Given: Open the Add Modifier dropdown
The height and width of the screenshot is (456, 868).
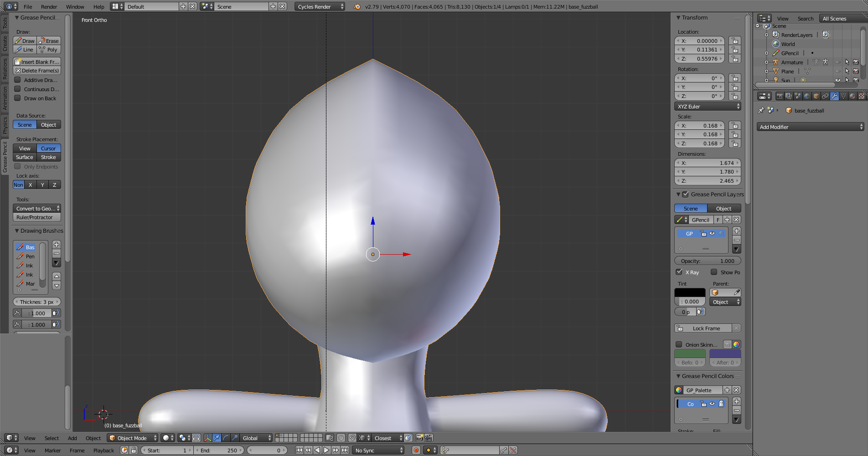Looking at the screenshot, I should tap(811, 127).
